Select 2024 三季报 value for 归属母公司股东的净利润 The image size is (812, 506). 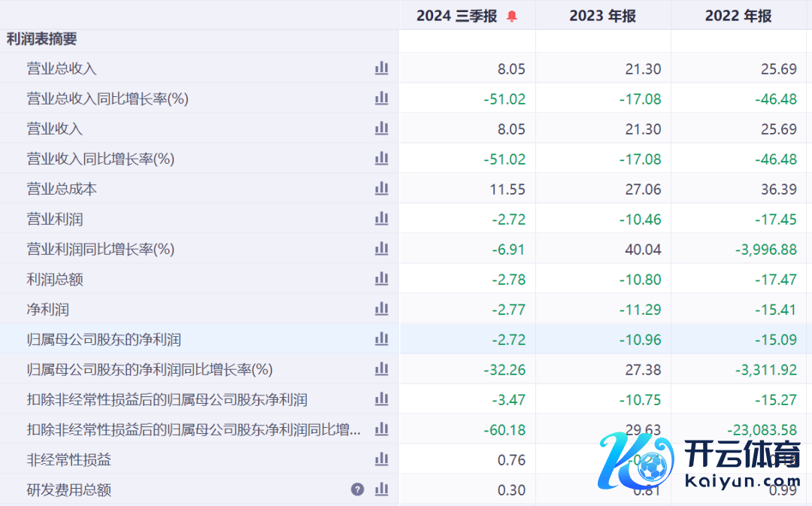[509, 340]
